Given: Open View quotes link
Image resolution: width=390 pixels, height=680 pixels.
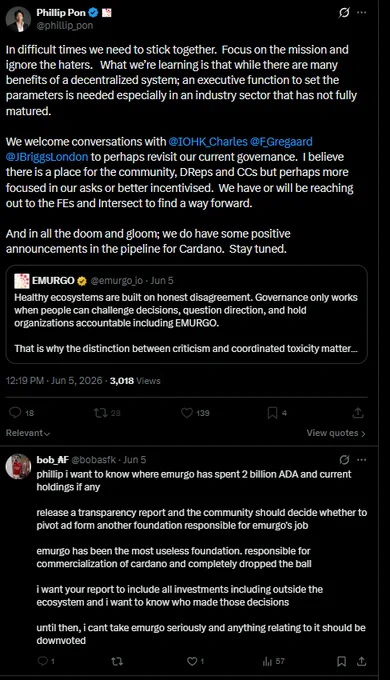Looking at the screenshot, I should coord(336,433).
